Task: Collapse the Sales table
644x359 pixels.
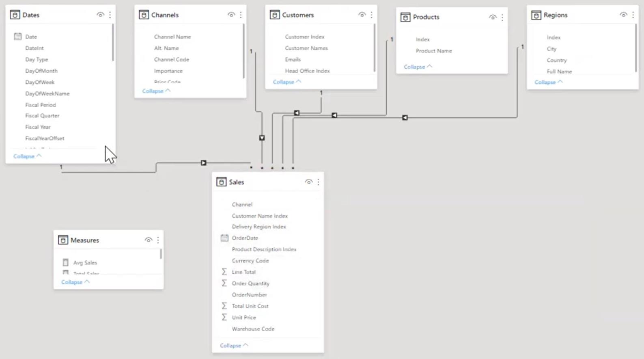Action: click(234, 346)
